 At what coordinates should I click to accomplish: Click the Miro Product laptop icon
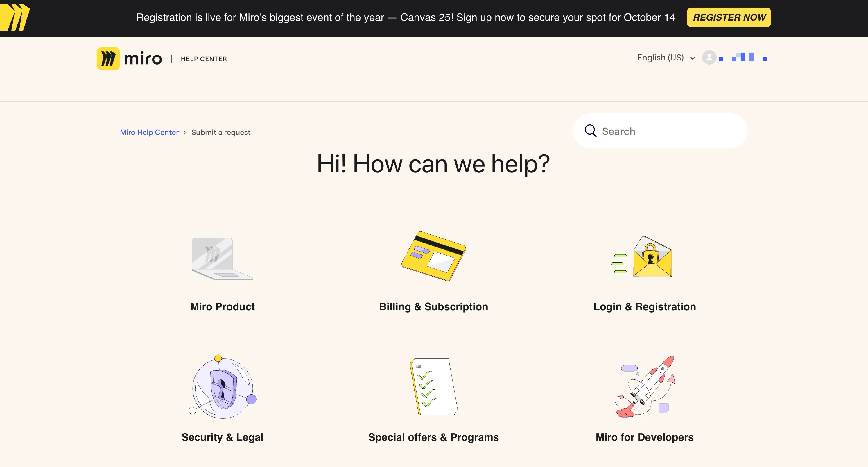(x=223, y=259)
